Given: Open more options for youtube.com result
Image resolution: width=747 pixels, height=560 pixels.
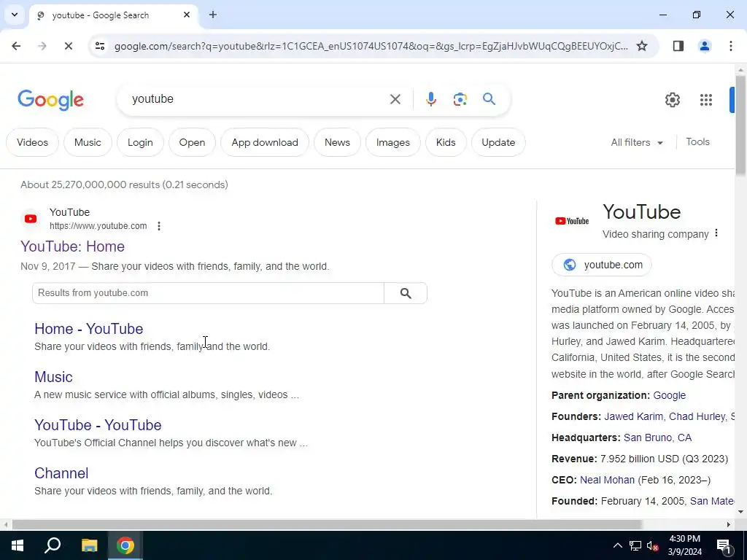Looking at the screenshot, I should (x=159, y=226).
